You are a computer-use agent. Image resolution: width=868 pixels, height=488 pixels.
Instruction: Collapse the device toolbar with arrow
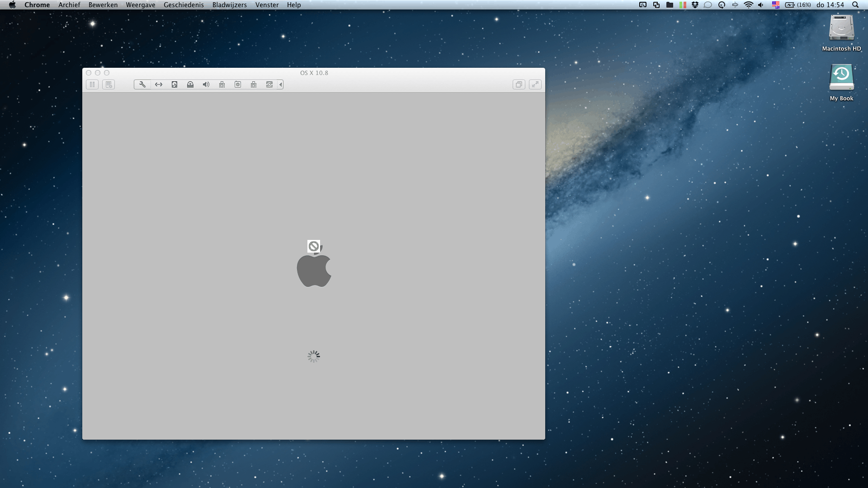(281, 84)
